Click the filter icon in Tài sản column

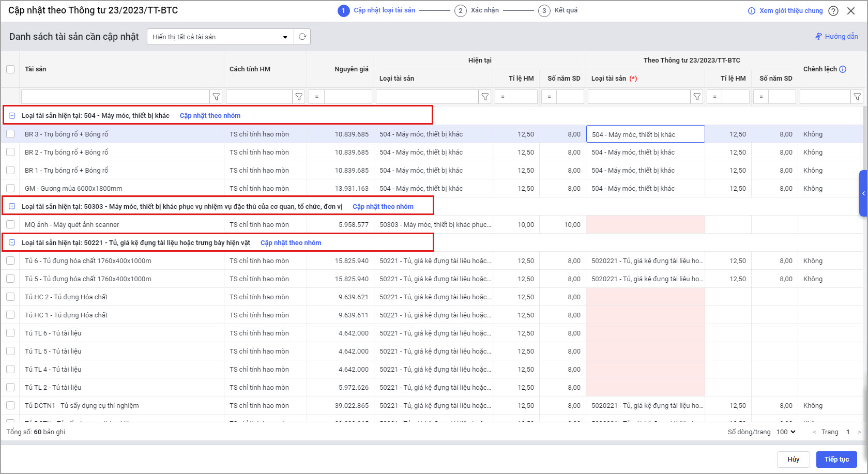coord(216,97)
